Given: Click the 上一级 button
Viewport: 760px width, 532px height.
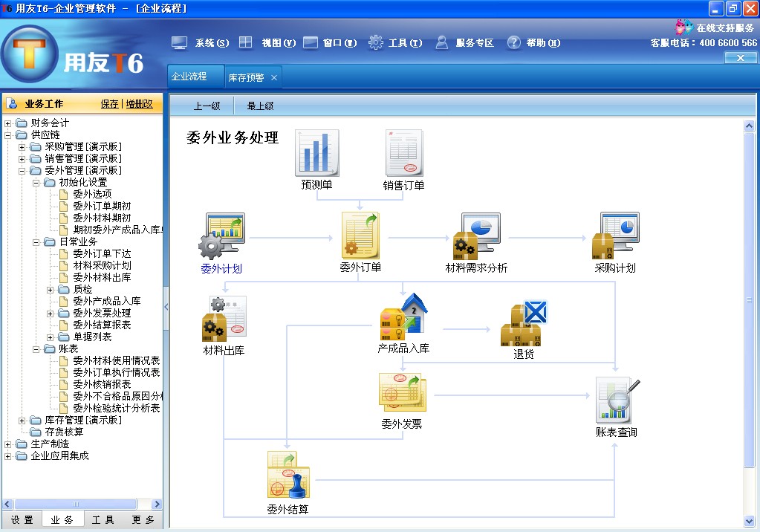Looking at the screenshot, I should 207,106.
